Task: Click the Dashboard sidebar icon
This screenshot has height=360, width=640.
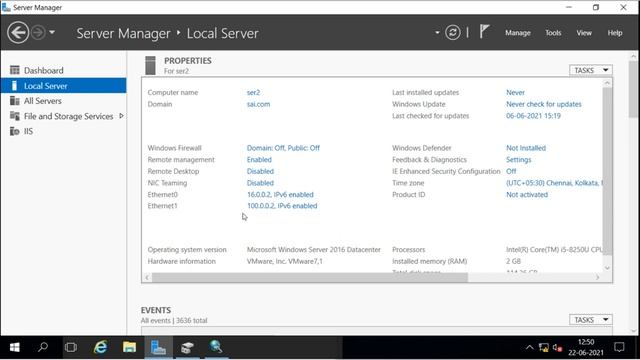Action: click(15, 70)
